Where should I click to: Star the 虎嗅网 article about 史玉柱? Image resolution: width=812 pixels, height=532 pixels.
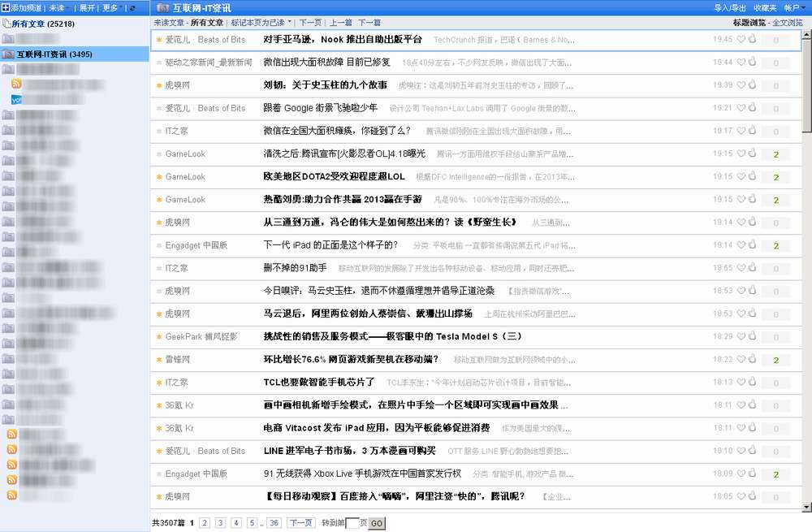159,84
